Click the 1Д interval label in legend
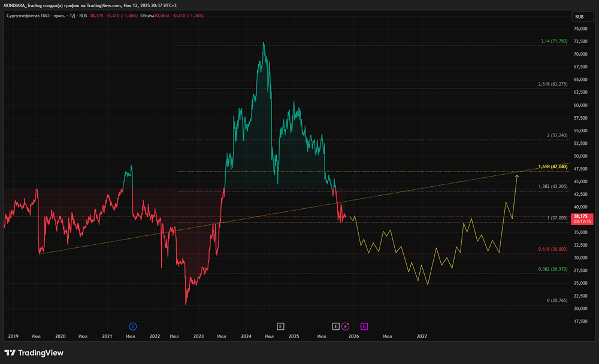The height and width of the screenshot is (364, 599). 72,16
